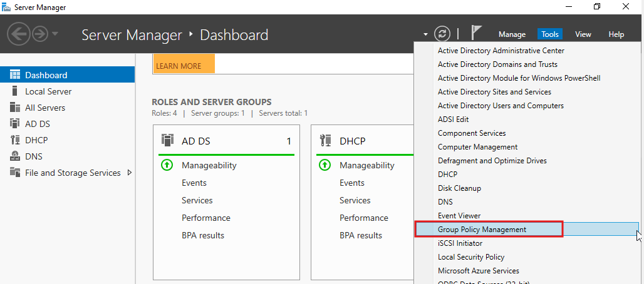This screenshot has width=644, height=284.
Task: Click the AD DS tile icon
Action: point(167,140)
